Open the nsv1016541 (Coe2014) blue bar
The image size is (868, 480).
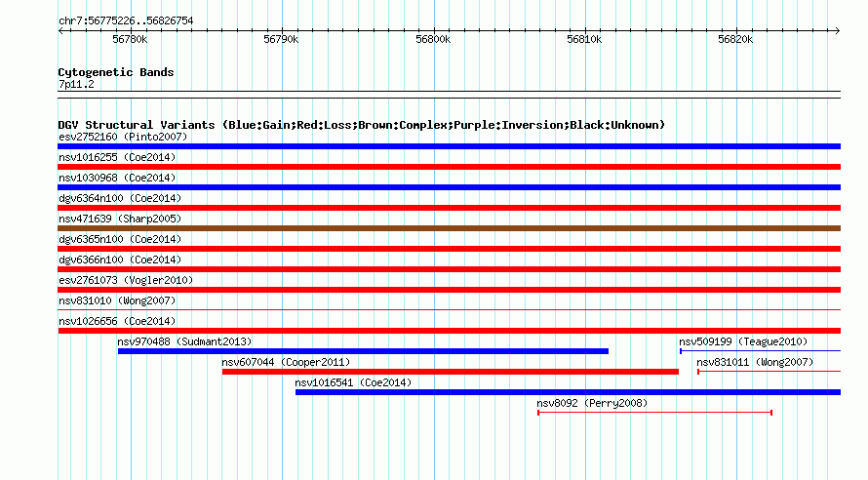[x=568, y=392]
